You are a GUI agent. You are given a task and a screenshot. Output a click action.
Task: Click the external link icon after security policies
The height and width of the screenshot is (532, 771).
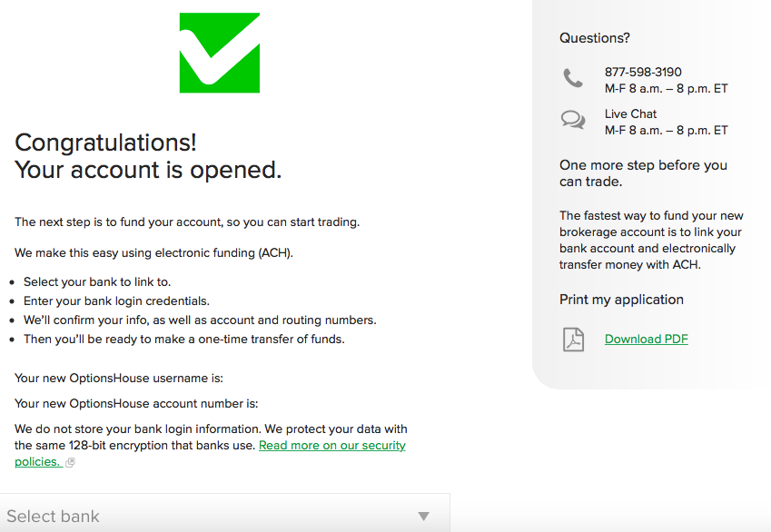tap(70, 463)
